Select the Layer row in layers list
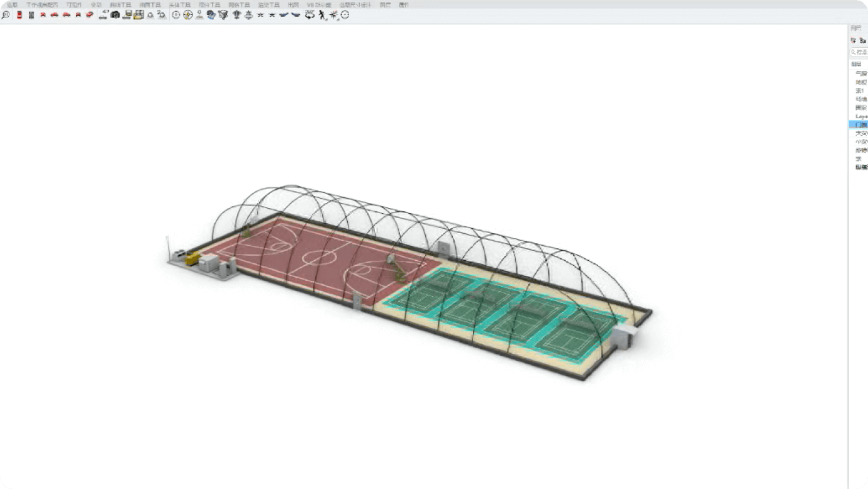Image resolution: width=868 pixels, height=489 pixels. tap(859, 116)
